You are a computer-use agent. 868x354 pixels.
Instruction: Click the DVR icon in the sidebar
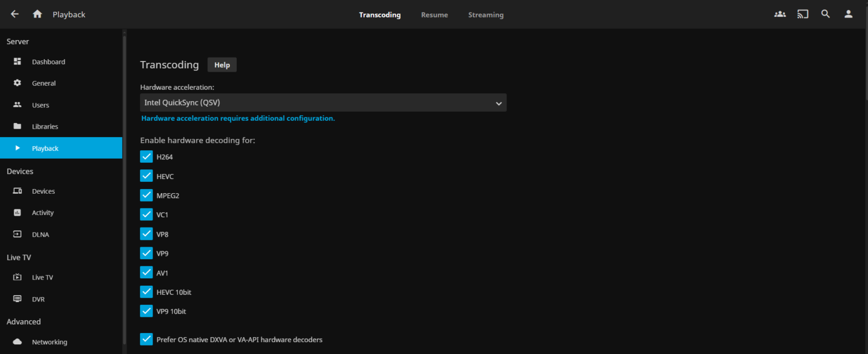tap(17, 299)
